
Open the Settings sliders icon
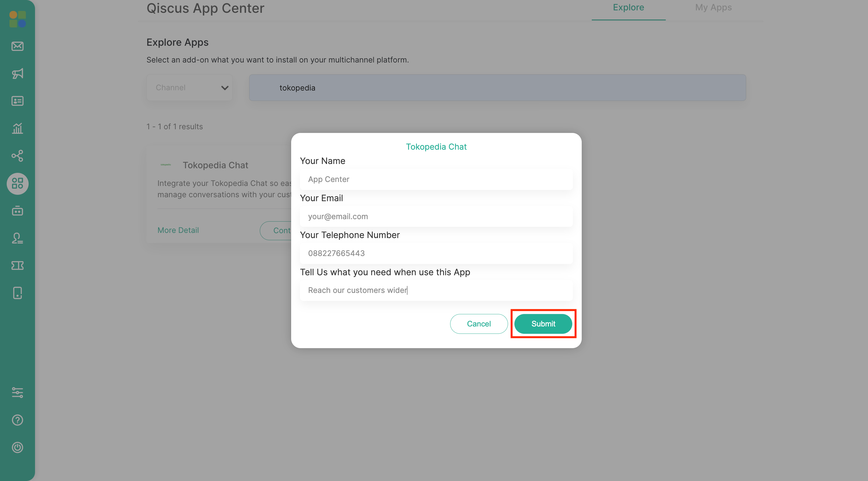click(x=18, y=393)
